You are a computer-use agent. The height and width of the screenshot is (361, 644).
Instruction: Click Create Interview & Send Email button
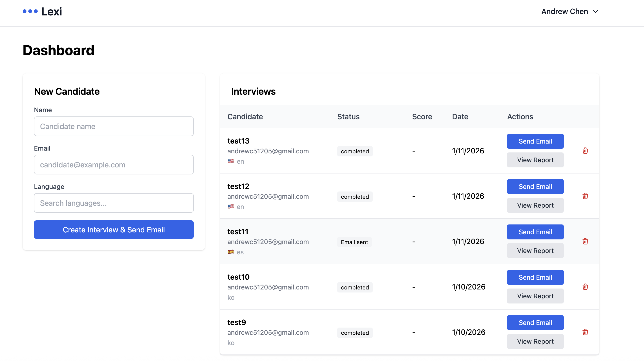114,230
